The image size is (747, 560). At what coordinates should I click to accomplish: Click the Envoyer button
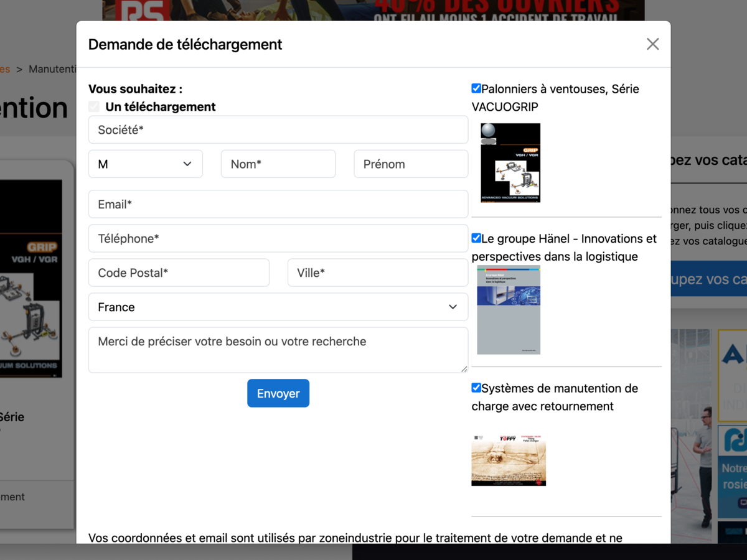point(278,393)
